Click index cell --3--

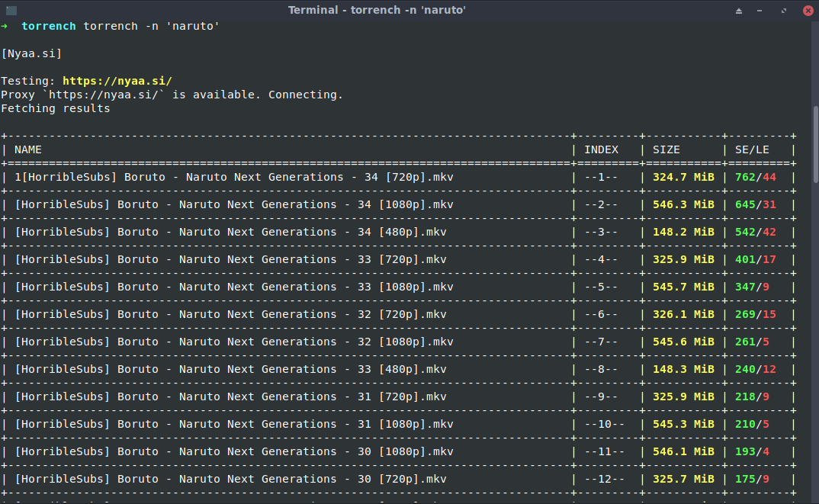tap(601, 232)
